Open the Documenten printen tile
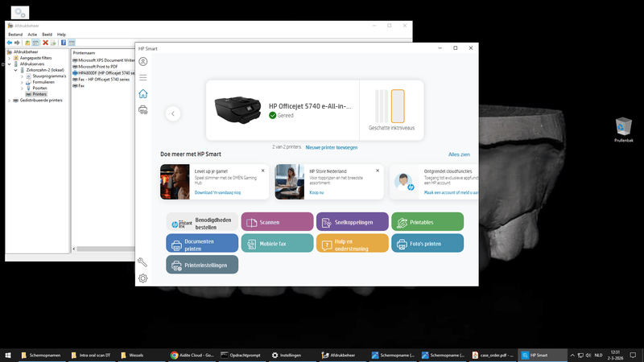 click(202, 244)
